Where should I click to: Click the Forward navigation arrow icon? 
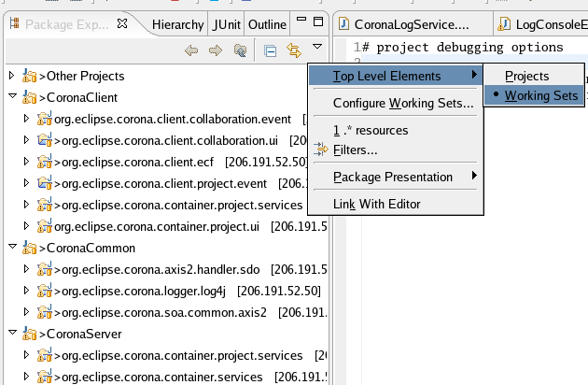click(216, 50)
